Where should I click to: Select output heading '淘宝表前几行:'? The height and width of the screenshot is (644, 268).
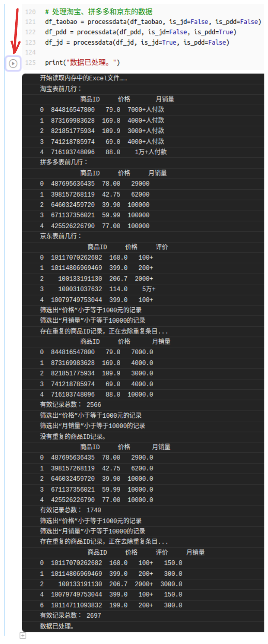point(61,89)
